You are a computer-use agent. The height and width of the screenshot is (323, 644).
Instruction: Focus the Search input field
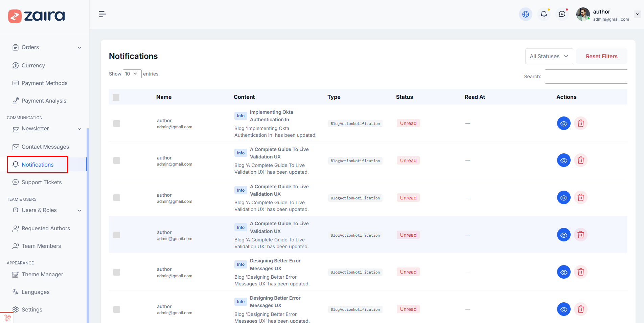click(586, 77)
